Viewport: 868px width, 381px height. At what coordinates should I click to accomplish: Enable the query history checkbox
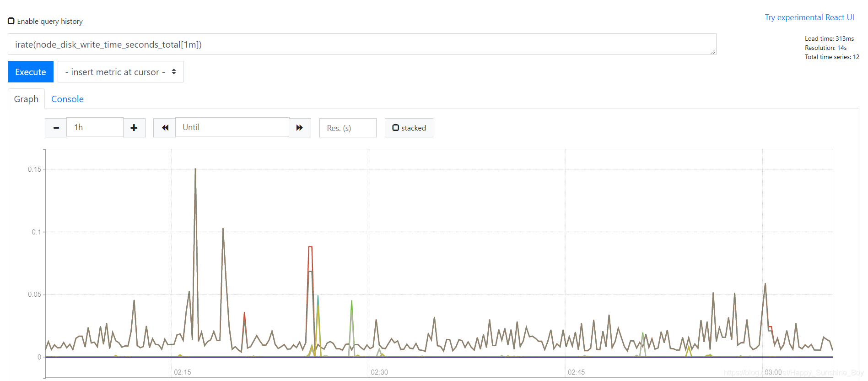11,21
